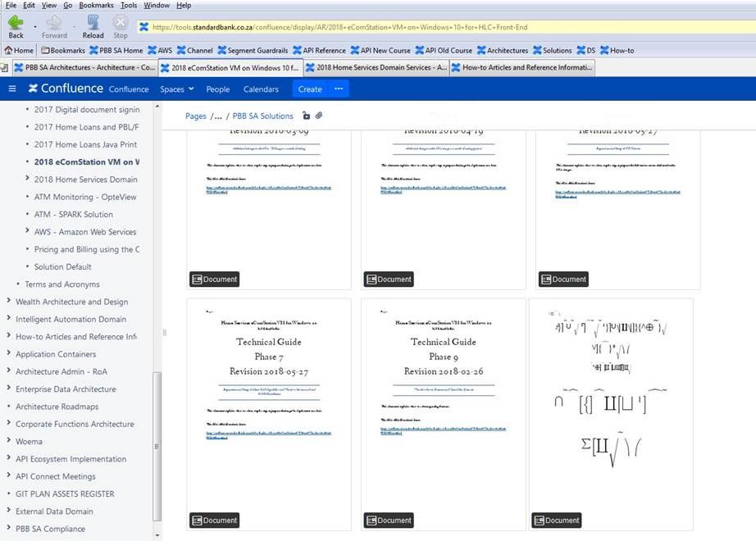
Task: Click the Back navigation arrow
Action: (16, 23)
